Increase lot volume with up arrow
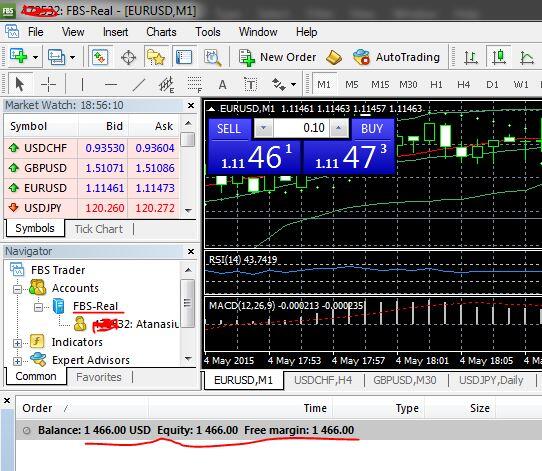This screenshot has height=471, width=542. click(338, 128)
